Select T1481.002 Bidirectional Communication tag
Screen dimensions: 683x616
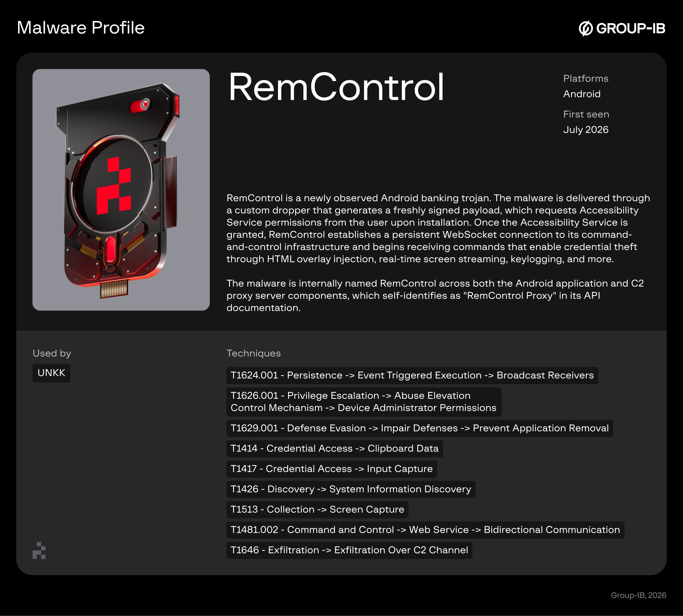coord(426,530)
